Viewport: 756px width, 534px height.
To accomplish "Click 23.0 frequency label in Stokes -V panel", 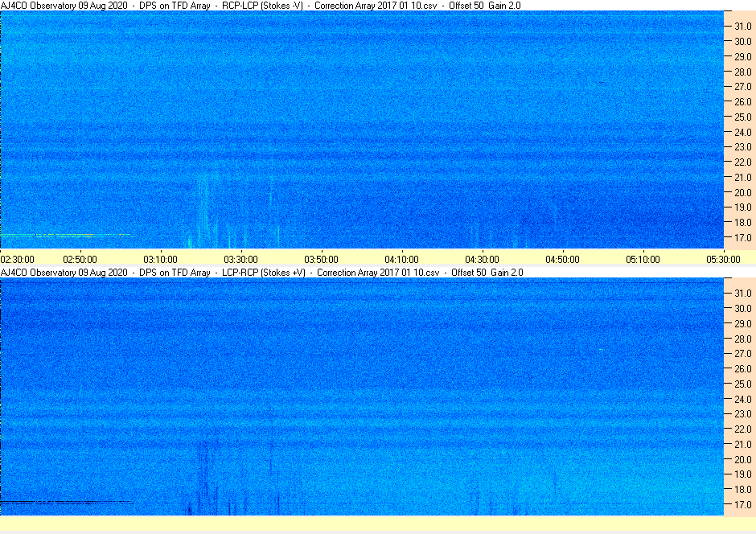I will coord(742,147).
